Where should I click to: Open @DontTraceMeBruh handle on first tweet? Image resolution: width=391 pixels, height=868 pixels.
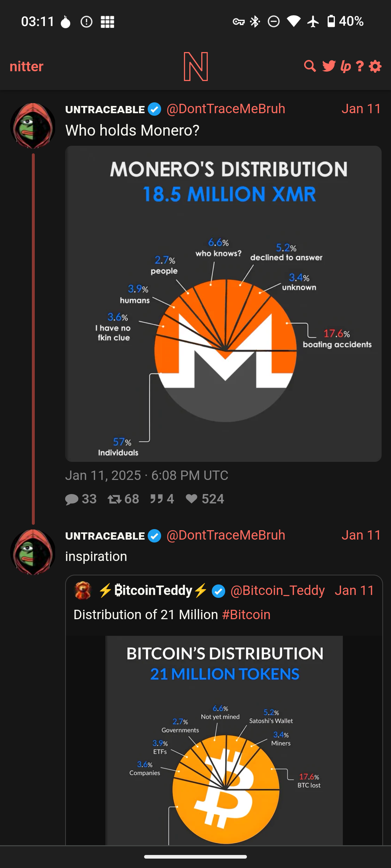226,109
